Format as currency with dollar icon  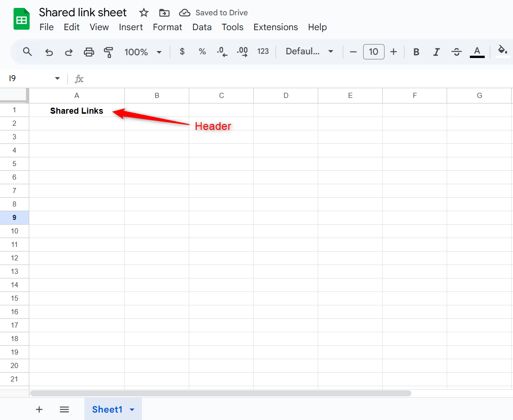182,52
